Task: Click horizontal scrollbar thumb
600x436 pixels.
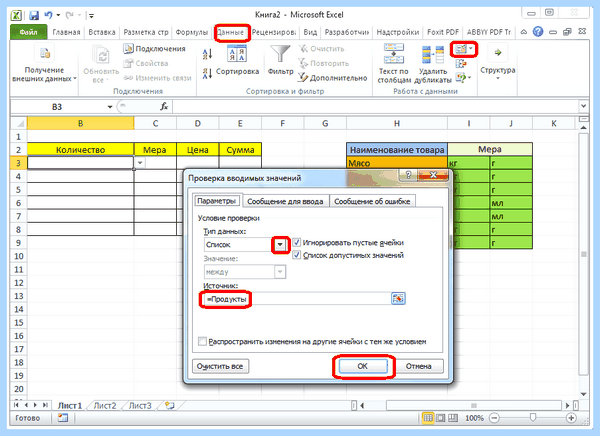Action: click(474, 405)
